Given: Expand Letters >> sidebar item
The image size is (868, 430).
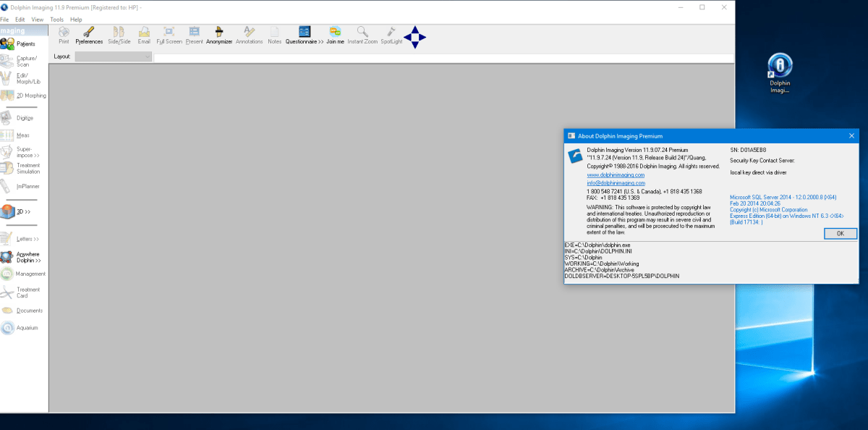Looking at the screenshot, I should [x=20, y=239].
